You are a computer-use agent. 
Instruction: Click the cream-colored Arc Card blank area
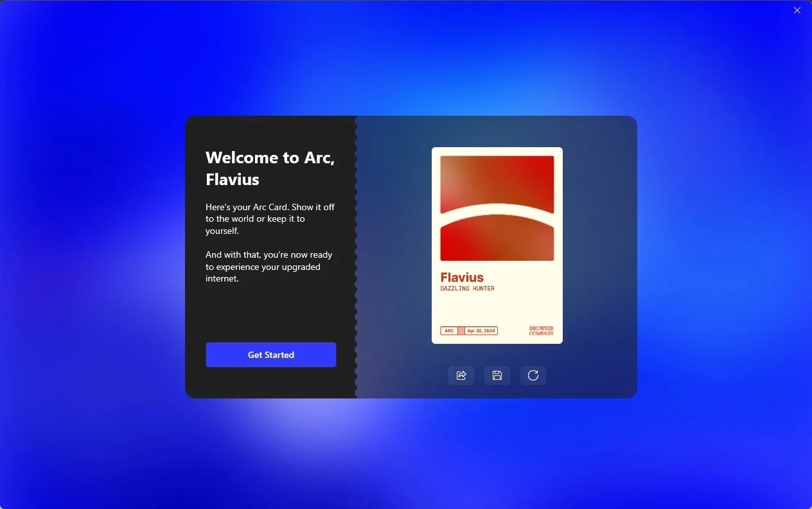point(497,310)
